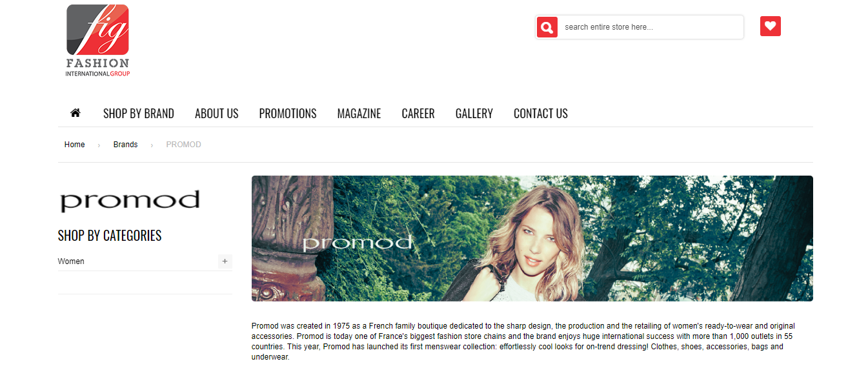This screenshot has width=868, height=368.
Task: Open the Magazine menu item
Action: 359,114
